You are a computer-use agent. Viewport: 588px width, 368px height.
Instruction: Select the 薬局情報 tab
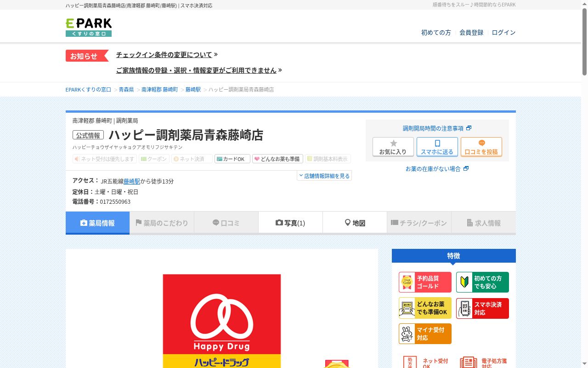point(97,223)
